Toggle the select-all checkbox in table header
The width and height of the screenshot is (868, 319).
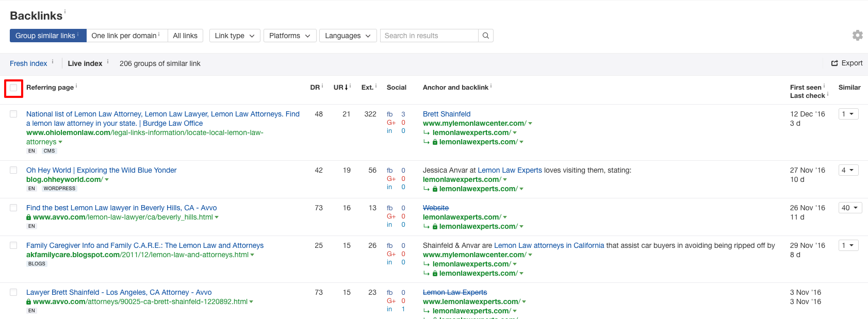[x=13, y=88]
